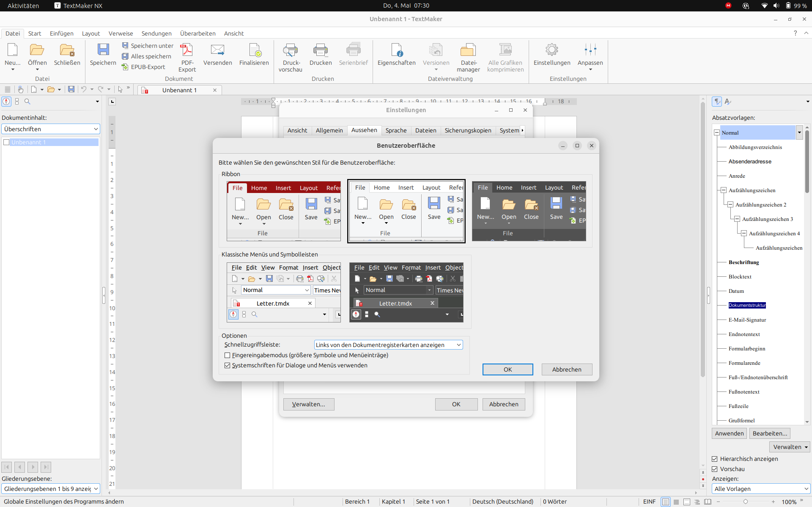812x507 pixels.
Task: Enable Systemschriften für Dialoge checkbox
Action: pos(228,365)
